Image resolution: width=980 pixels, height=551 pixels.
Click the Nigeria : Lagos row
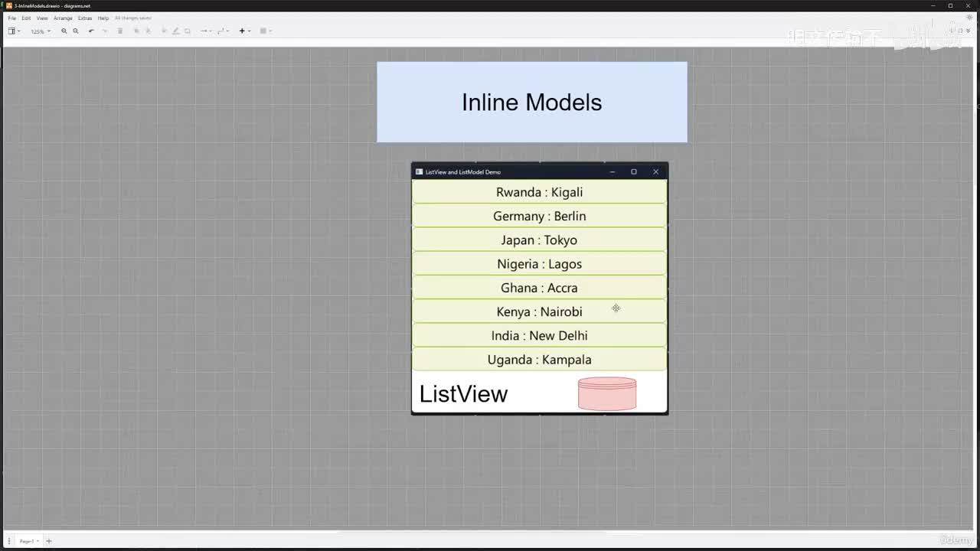tap(539, 264)
